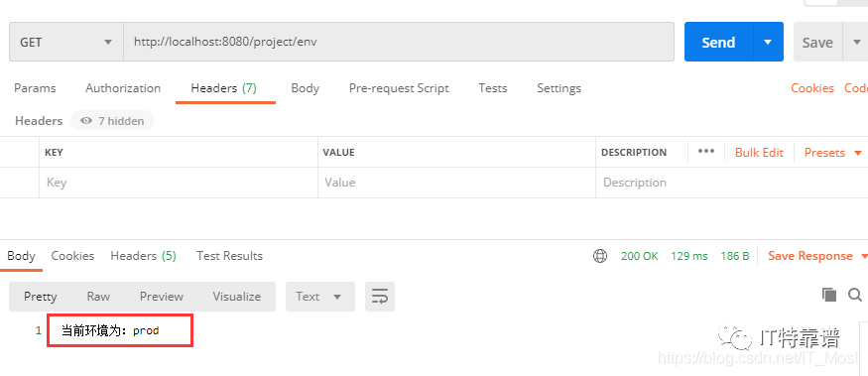Click the blue Send button
The height and width of the screenshot is (376, 868).
(718, 42)
